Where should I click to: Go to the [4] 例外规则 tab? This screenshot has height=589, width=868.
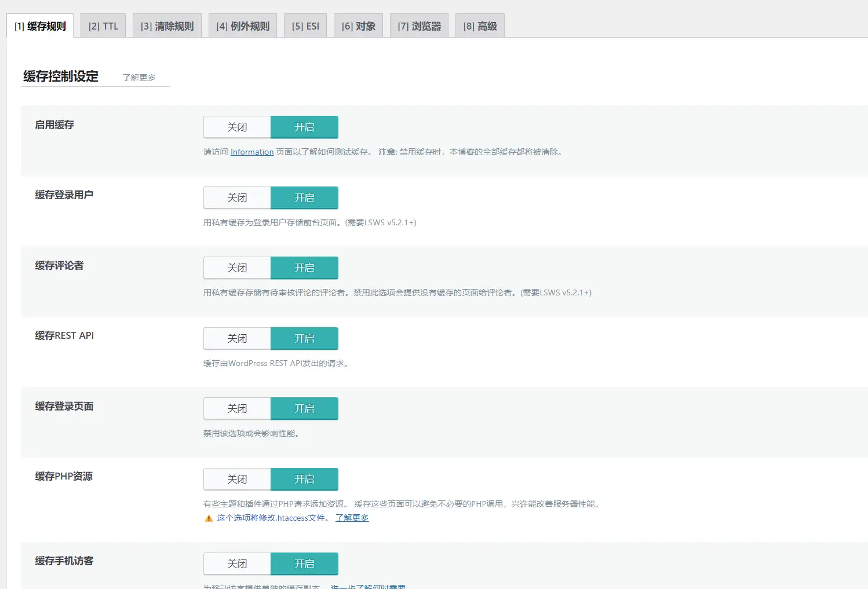[x=243, y=26]
